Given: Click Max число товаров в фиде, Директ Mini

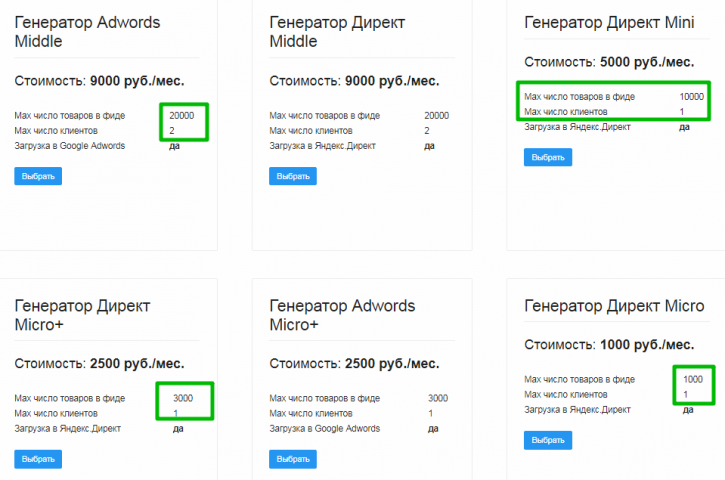Looking at the screenshot, I should [579, 97].
